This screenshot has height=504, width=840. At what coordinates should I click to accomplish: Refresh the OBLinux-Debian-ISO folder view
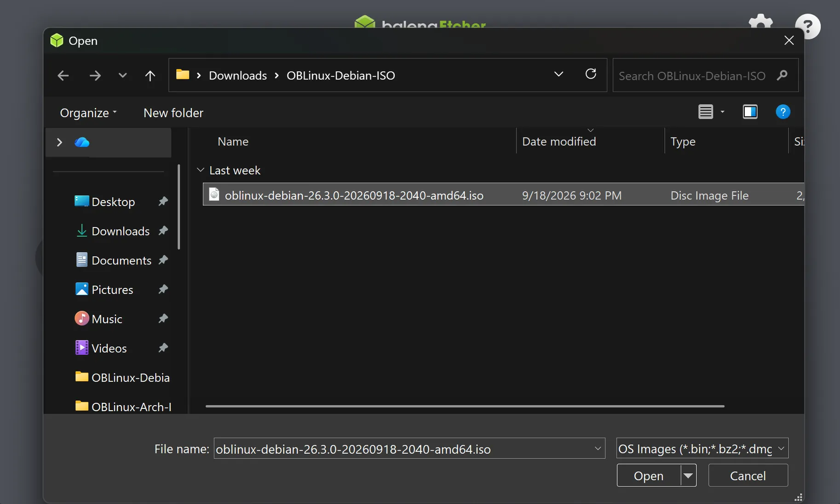click(591, 74)
